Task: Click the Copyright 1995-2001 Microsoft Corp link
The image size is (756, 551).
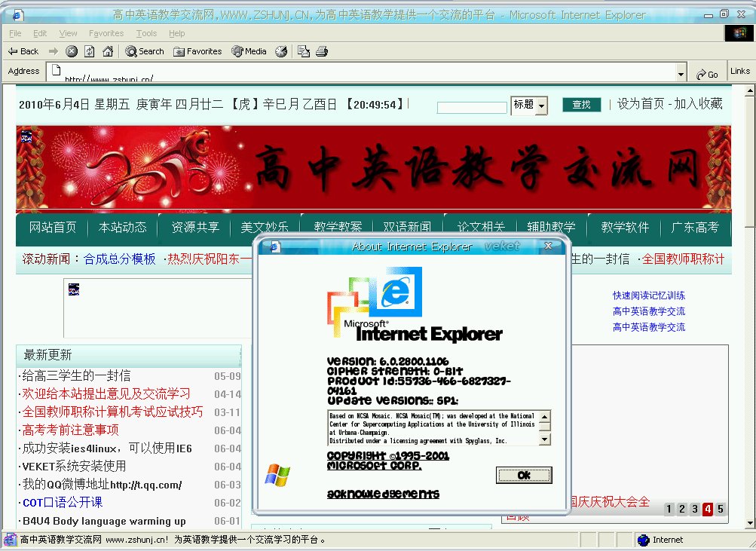Action: (x=387, y=461)
